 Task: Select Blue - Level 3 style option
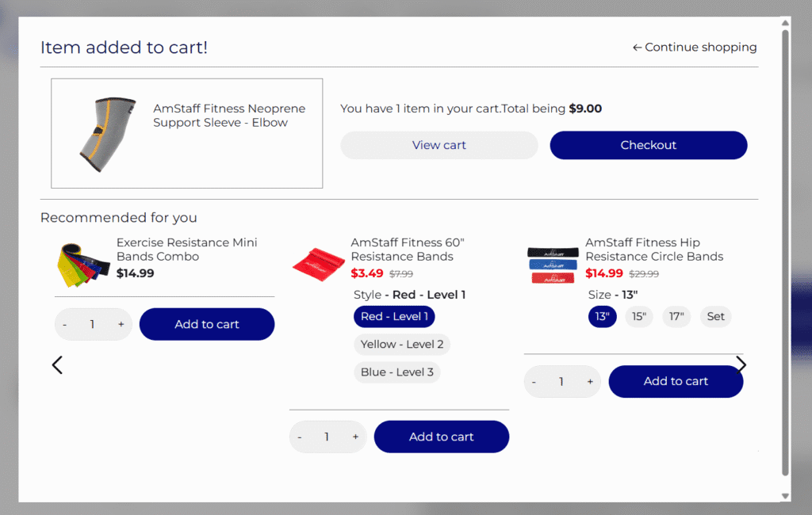[x=397, y=372]
